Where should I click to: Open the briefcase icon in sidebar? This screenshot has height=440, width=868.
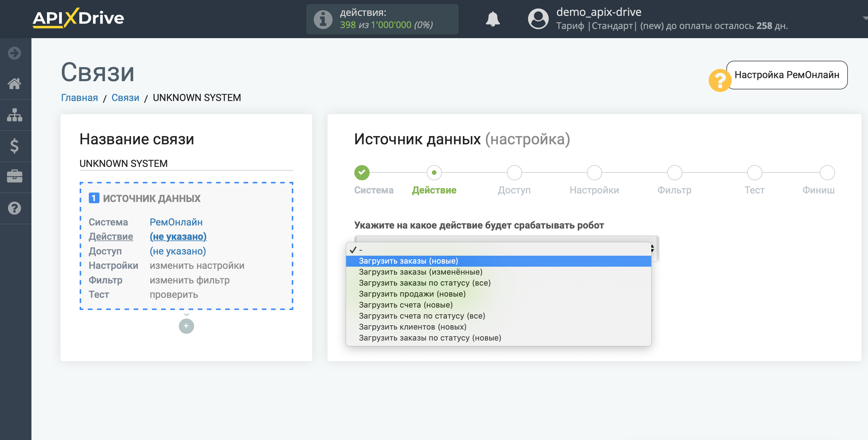click(14, 176)
